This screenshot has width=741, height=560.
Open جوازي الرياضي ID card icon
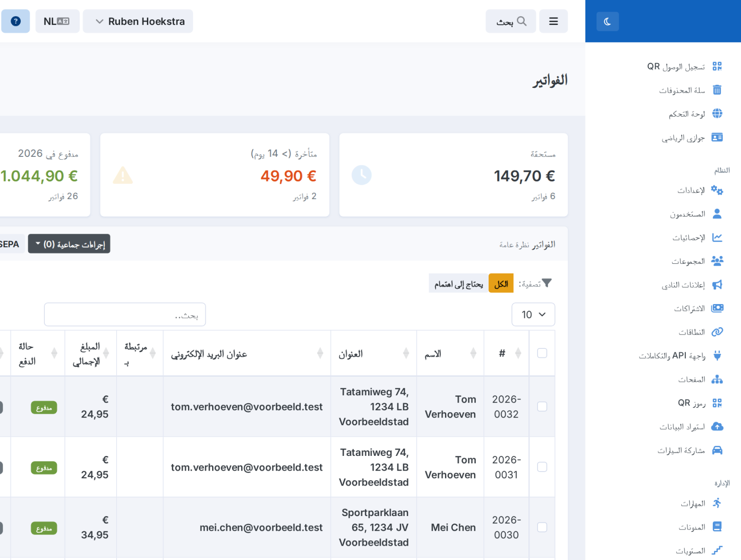tap(717, 137)
